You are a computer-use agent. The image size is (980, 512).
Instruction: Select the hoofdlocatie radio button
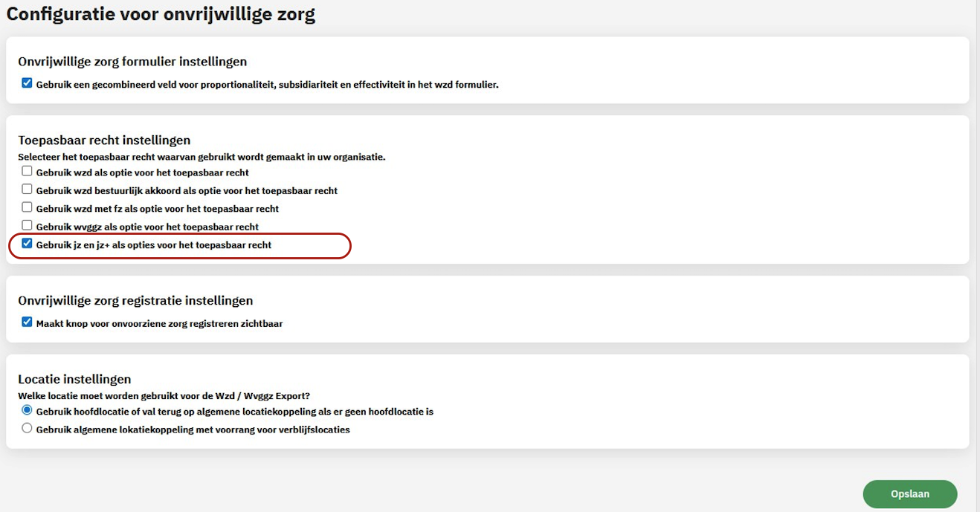[x=27, y=410]
